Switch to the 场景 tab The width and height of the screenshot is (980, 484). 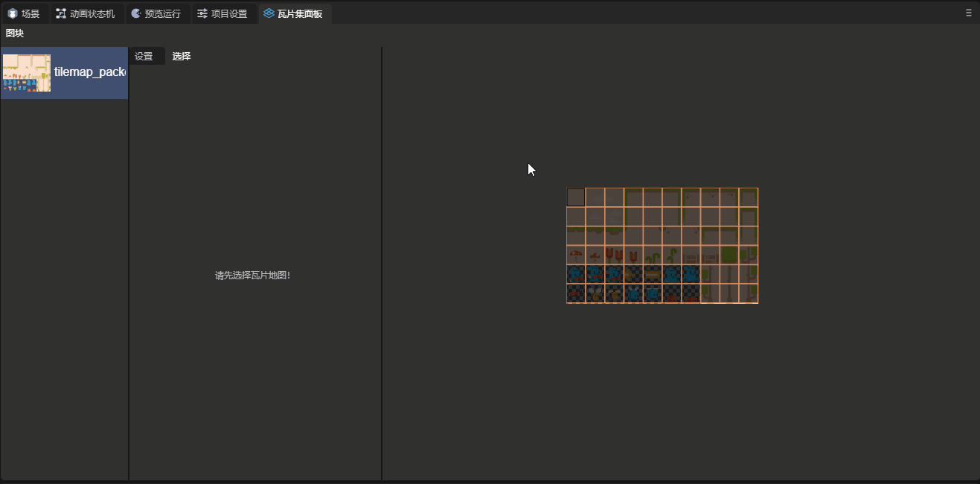pos(25,13)
